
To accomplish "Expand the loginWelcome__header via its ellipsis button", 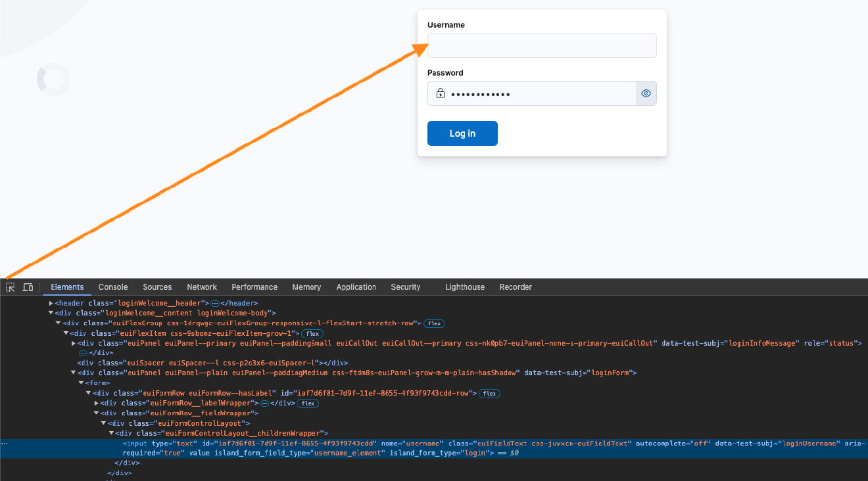I will [x=215, y=303].
